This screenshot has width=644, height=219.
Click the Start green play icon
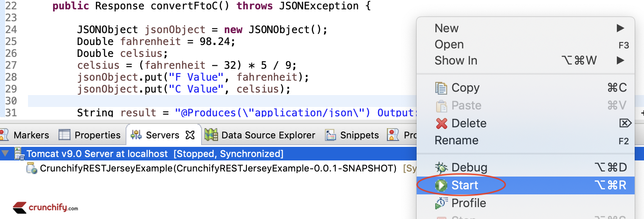[x=441, y=185]
